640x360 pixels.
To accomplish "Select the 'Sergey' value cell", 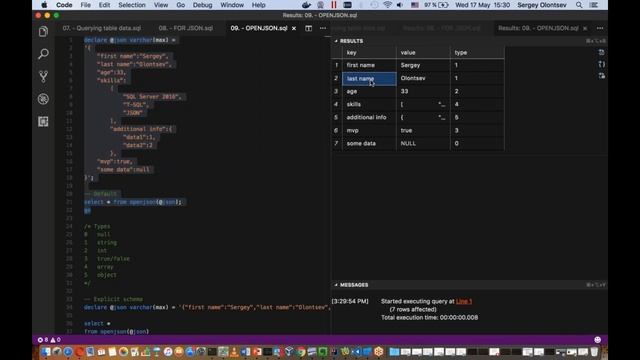I will click(x=423, y=65).
